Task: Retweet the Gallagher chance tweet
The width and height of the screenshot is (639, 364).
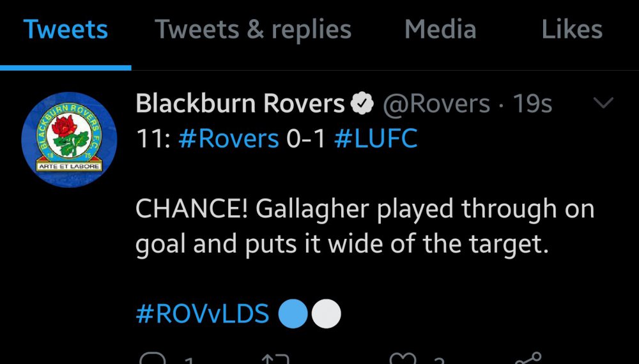Action: coord(276,359)
